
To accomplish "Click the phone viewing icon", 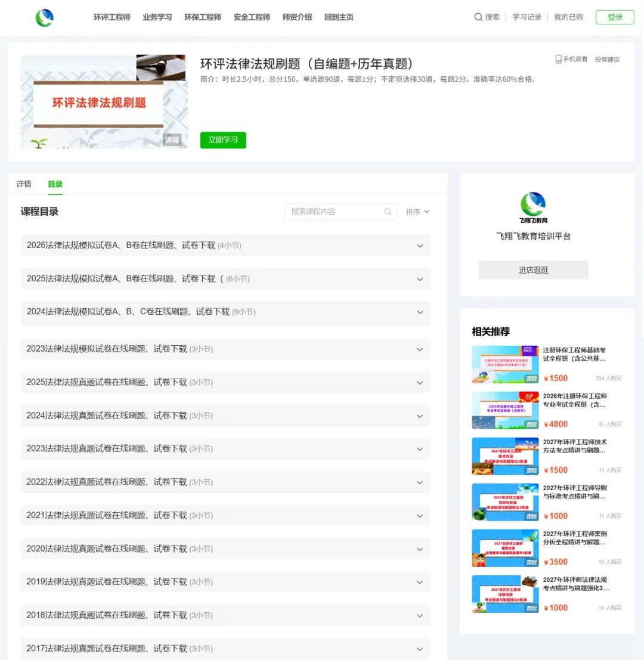I will [x=559, y=60].
